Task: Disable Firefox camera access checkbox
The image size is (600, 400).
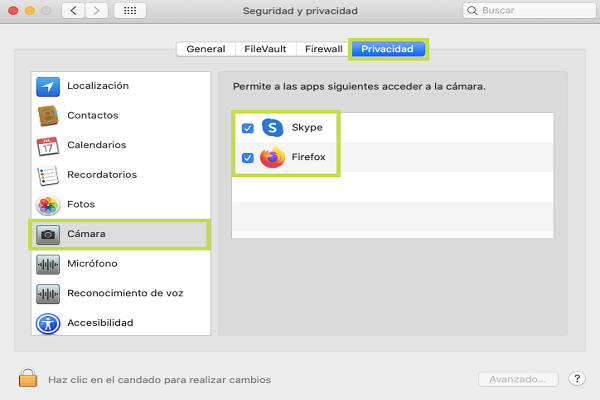Action: tap(247, 157)
